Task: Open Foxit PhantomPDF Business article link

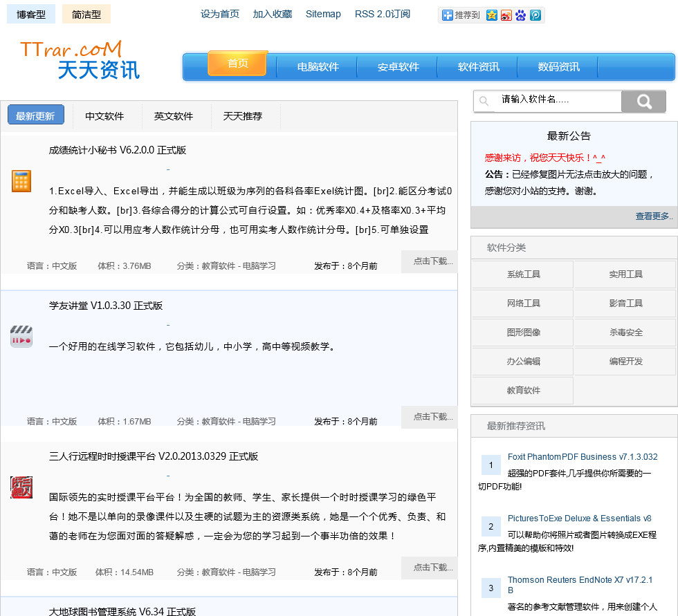Action: coord(583,457)
